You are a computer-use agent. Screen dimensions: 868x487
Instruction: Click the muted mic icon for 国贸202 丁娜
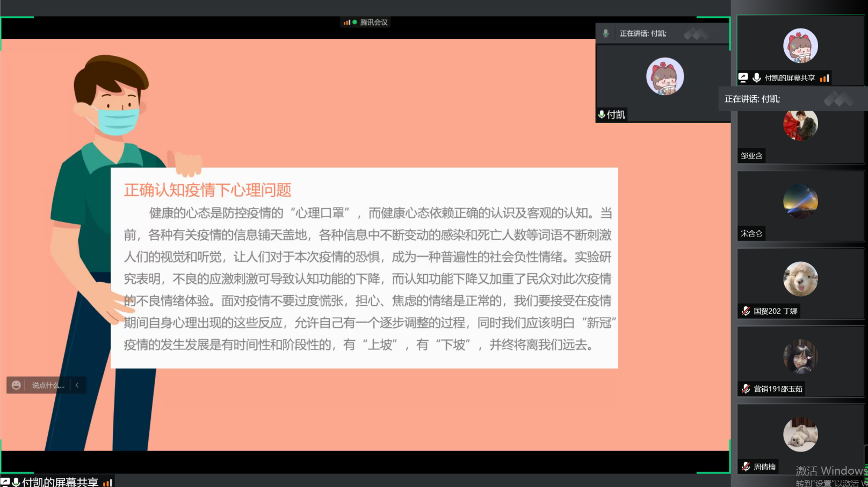pyautogui.click(x=746, y=311)
